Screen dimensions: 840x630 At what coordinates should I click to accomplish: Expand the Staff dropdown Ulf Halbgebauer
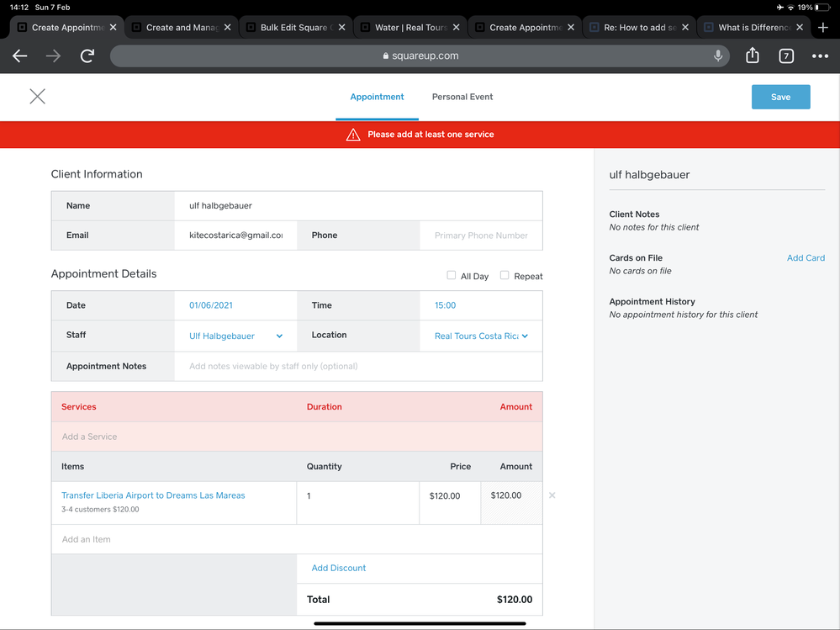(235, 336)
